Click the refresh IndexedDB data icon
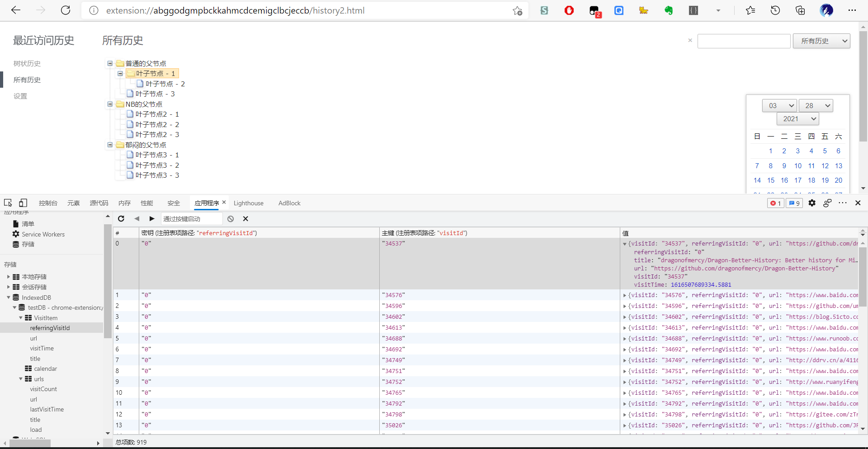 [x=121, y=219]
